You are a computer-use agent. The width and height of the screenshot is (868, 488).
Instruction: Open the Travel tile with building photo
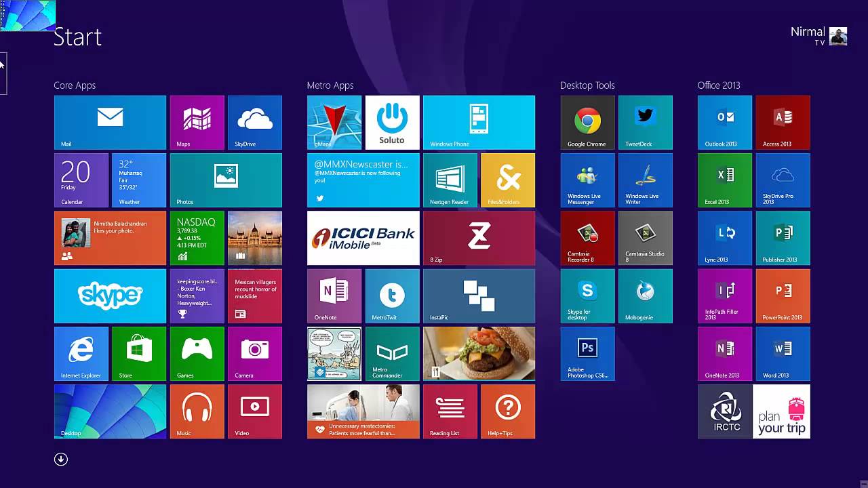[255, 238]
